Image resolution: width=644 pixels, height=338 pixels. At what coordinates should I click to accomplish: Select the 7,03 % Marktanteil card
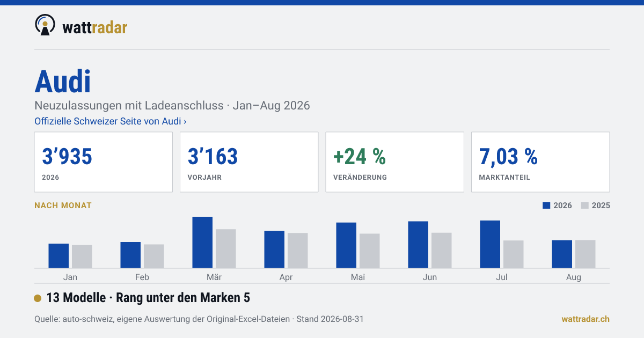tap(540, 162)
